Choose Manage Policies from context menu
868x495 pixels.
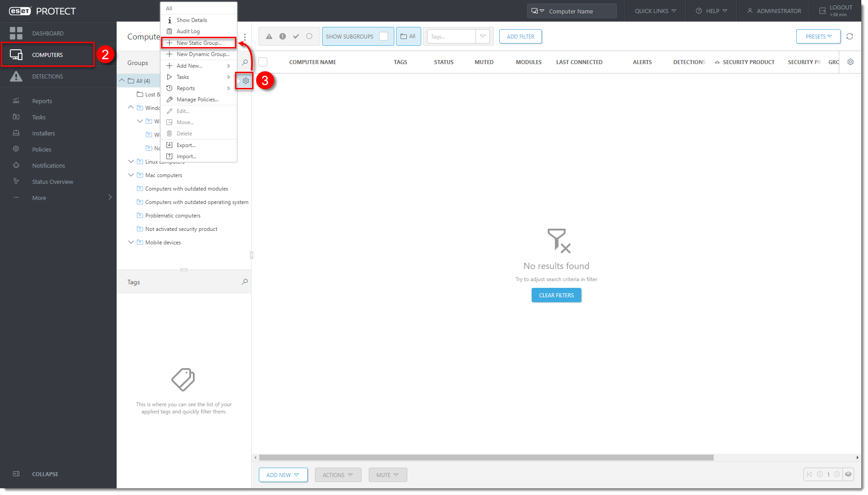tap(197, 100)
